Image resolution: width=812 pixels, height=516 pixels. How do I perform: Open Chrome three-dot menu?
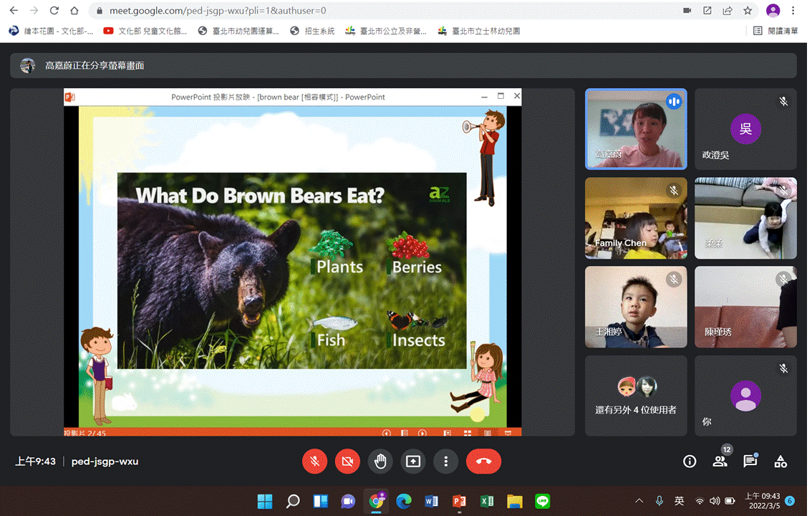tap(793, 11)
